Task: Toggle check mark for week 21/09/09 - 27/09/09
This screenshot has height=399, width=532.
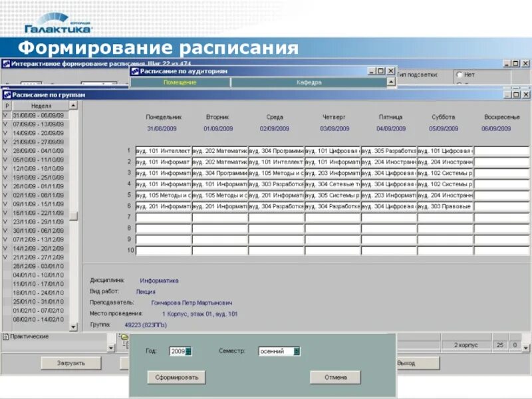Action: [5, 142]
